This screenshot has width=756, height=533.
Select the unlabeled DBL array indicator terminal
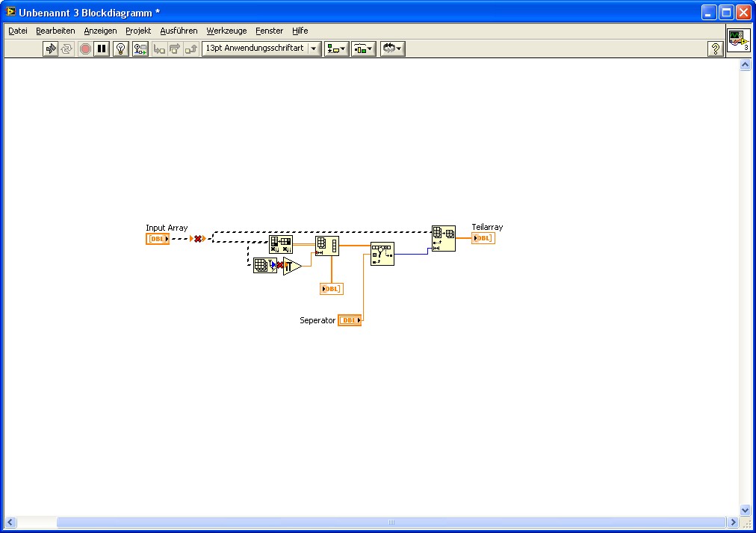(331, 289)
